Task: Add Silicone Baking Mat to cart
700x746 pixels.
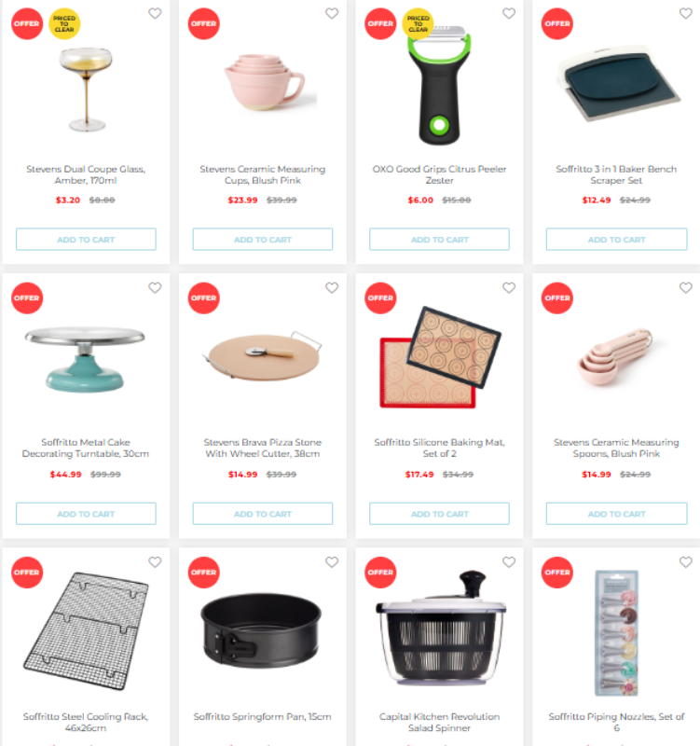Action: pyautogui.click(x=439, y=514)
